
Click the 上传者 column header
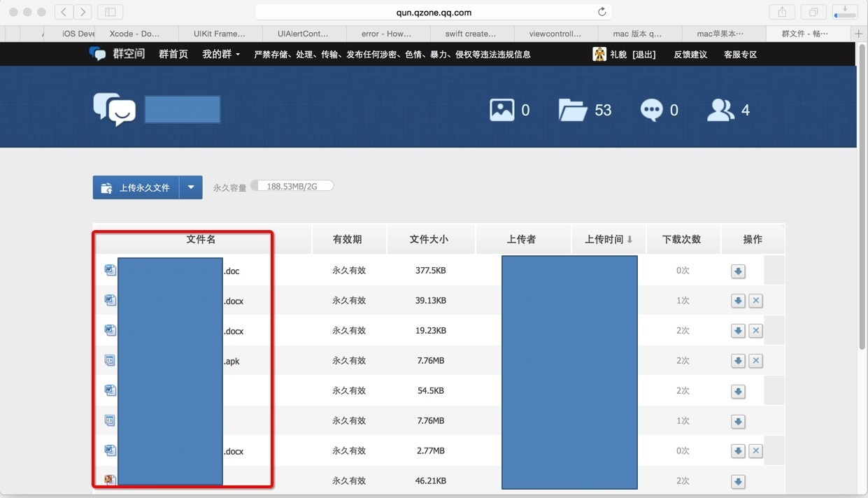(x=522, y=239)
